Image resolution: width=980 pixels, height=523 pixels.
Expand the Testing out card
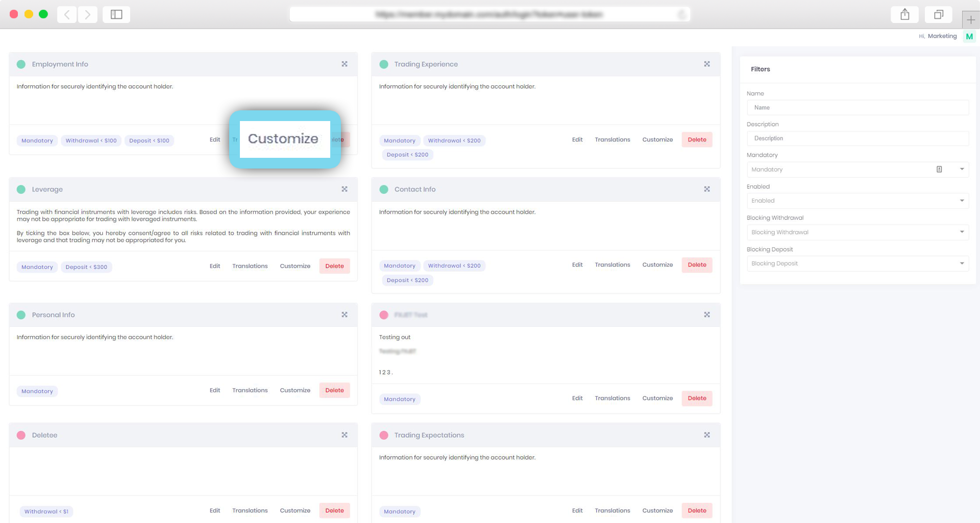tap(707, 315)
